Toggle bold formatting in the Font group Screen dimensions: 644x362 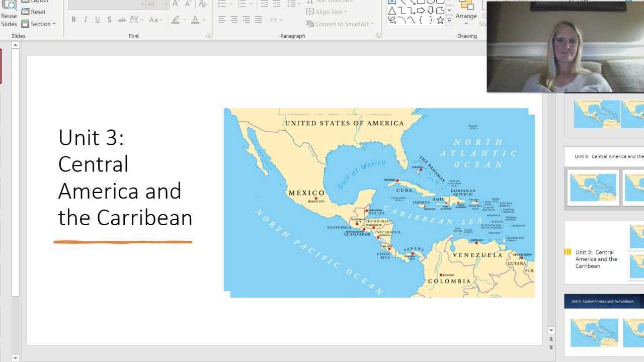coord(74,19)
